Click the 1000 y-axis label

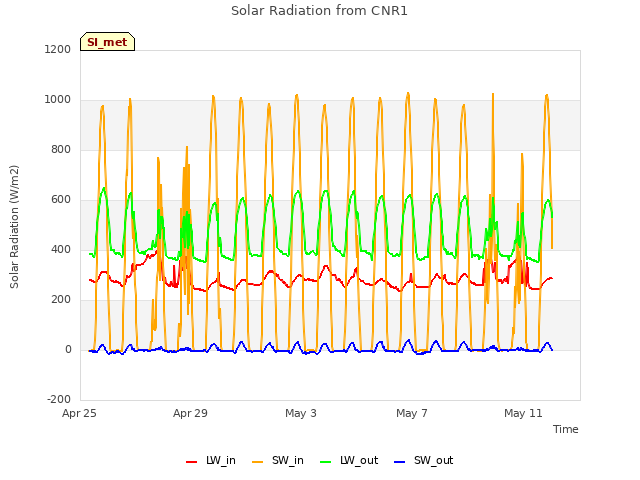tap(58, 100)
